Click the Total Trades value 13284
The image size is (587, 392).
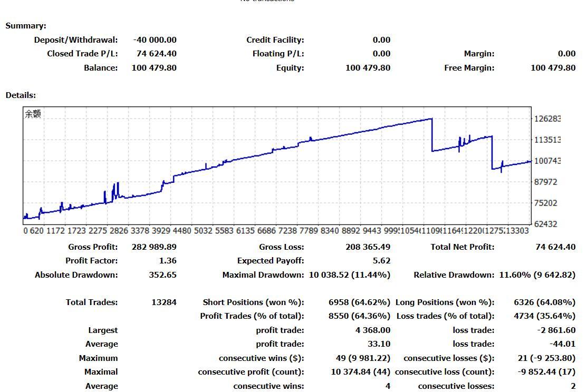coord(164,302)
